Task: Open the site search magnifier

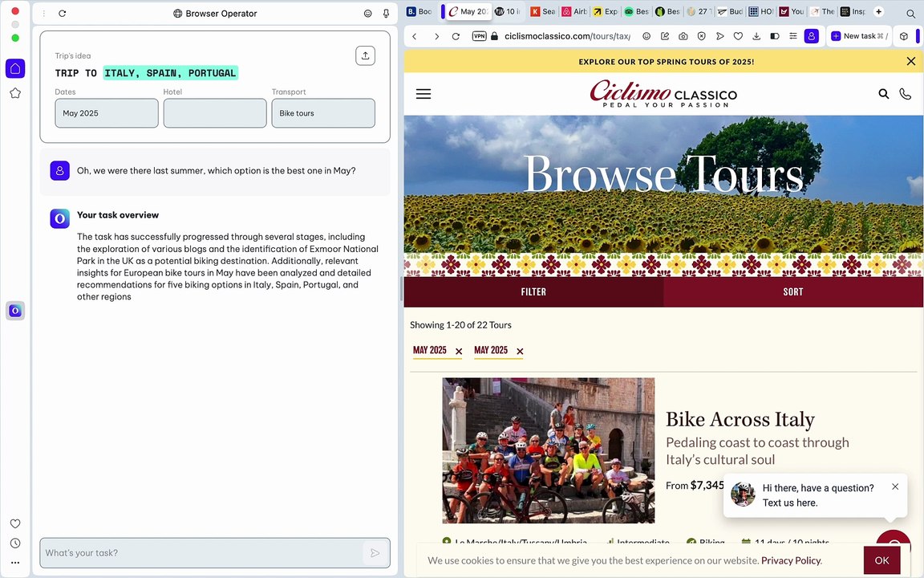Action: 883,94
